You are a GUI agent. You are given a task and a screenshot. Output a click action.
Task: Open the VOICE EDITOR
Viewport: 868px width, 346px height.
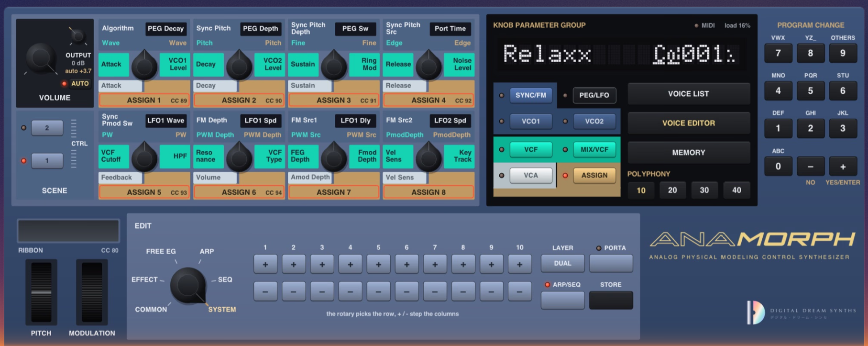point(689,123)
